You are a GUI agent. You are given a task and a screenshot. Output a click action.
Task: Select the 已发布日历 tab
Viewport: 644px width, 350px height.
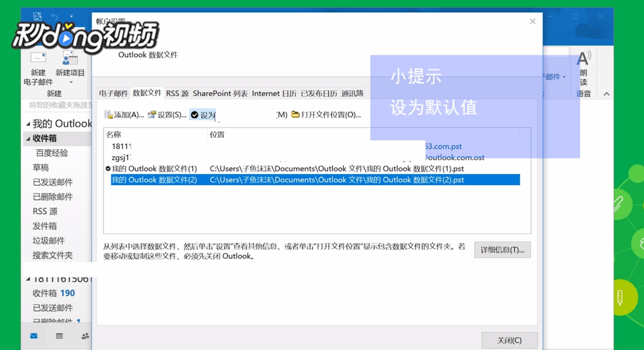(319, 93)
